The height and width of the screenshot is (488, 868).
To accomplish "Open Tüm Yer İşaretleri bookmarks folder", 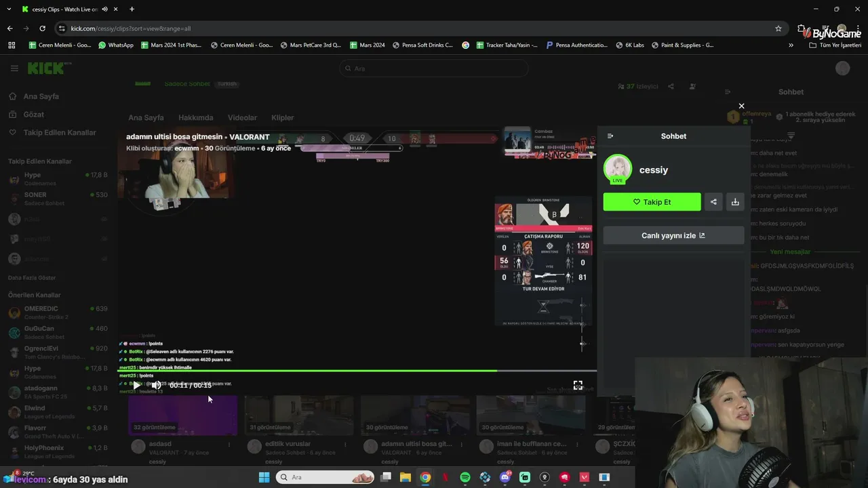I will pos(835,45).
